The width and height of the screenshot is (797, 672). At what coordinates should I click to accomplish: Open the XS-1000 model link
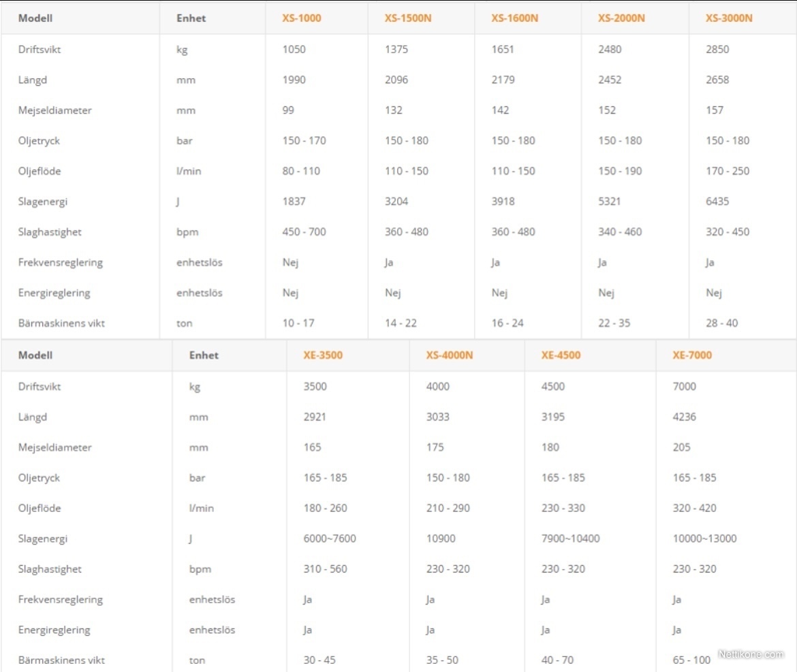pyautogui.click(x=301, y=18)
